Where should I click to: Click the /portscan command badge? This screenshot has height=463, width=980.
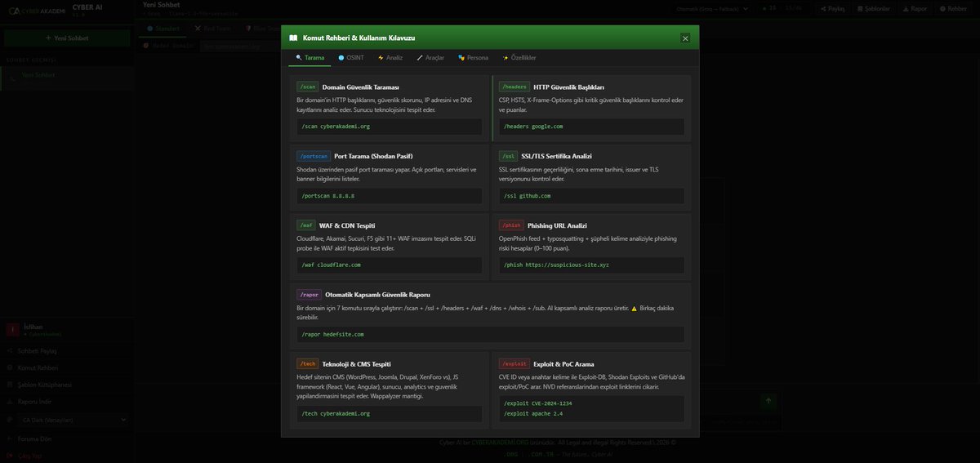click(x=314, y=156)
